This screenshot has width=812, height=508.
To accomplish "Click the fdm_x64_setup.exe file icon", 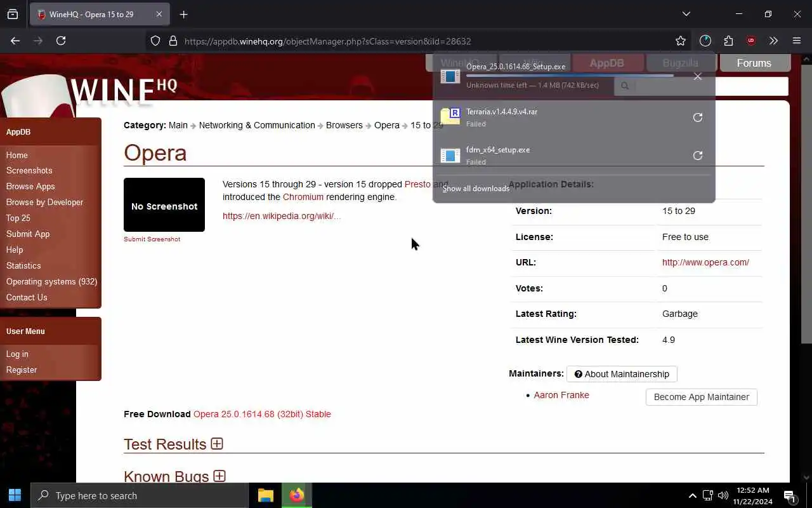I will point(450,155).
